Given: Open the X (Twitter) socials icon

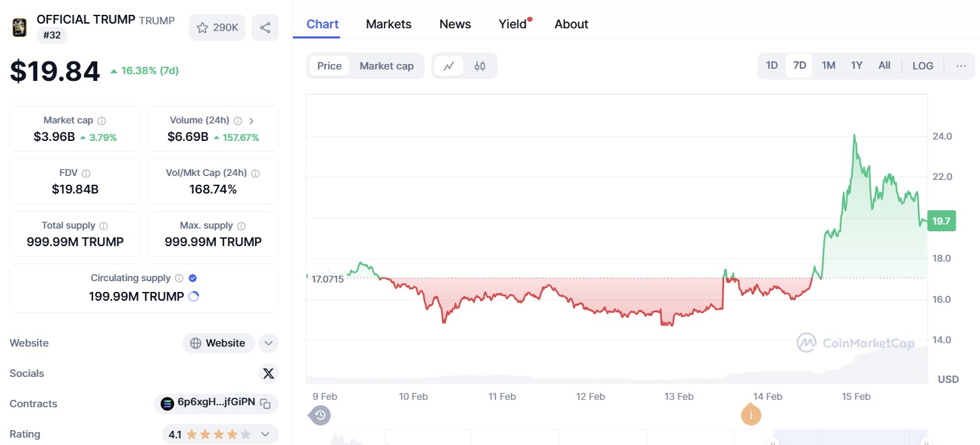Looking at the screenshot, I should coord(268,374).
